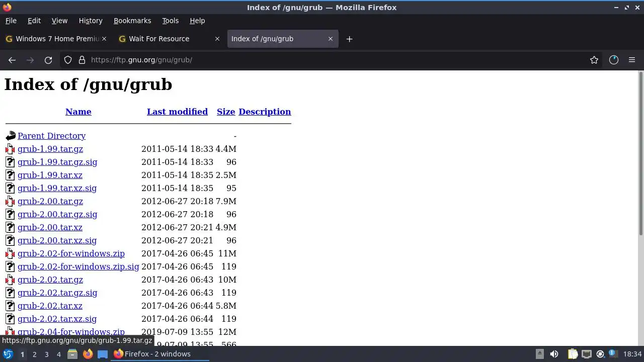The image size is (644, 362).
Task: Open grub-2.02-for-windows.zip.sig link
Action: pos(78,266)
